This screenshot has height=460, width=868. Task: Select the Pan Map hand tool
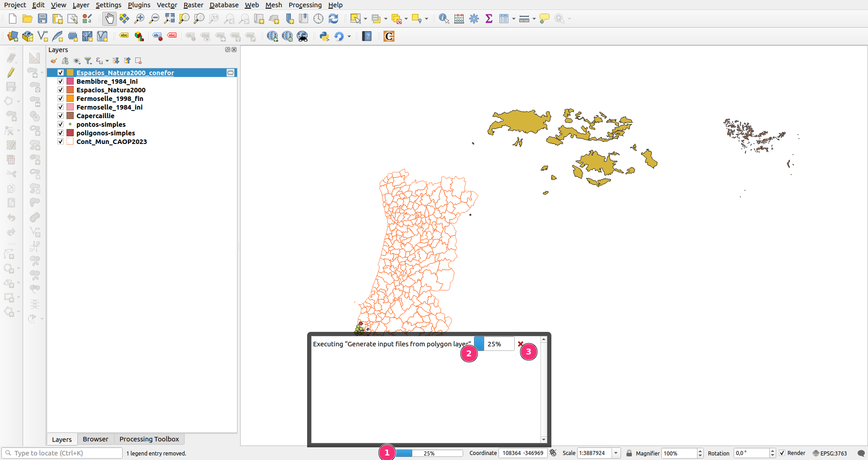click(109, 19)
